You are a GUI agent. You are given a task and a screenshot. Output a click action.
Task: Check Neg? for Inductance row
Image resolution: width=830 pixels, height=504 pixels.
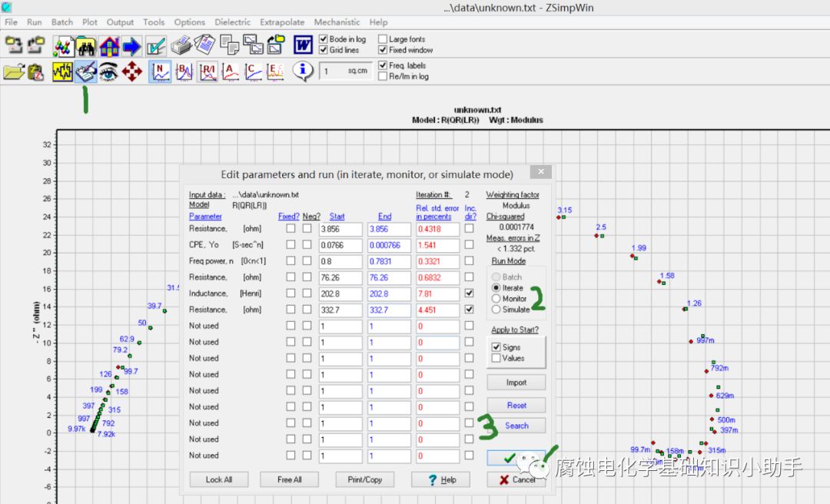click(x=307, y=293)
